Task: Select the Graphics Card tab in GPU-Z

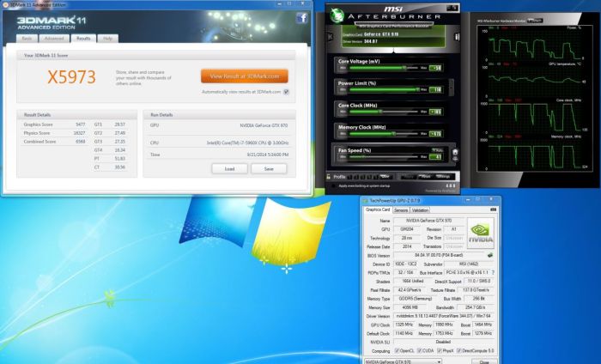Action: pos(378,209)
